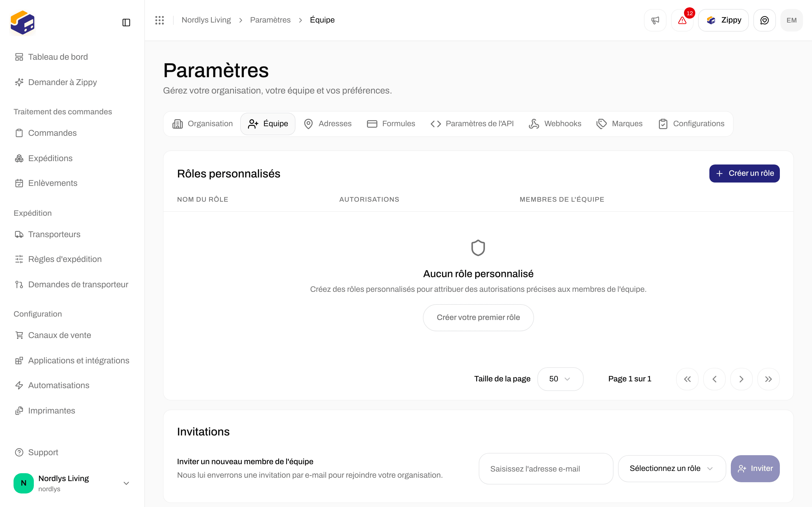The height and width of the screenshot is (507, 812).
Task: Go to first page of roles
Action: (687, 379)
